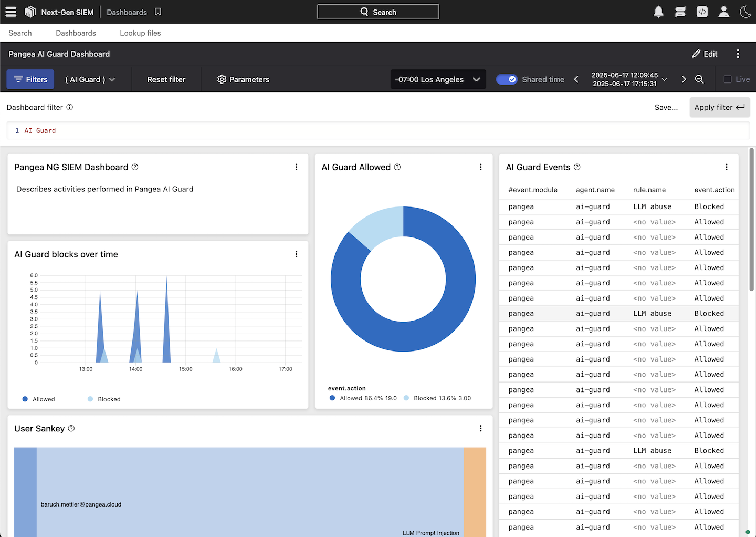Open Pangea NG SIEM Dashboard widget menu

coord(296,167)
